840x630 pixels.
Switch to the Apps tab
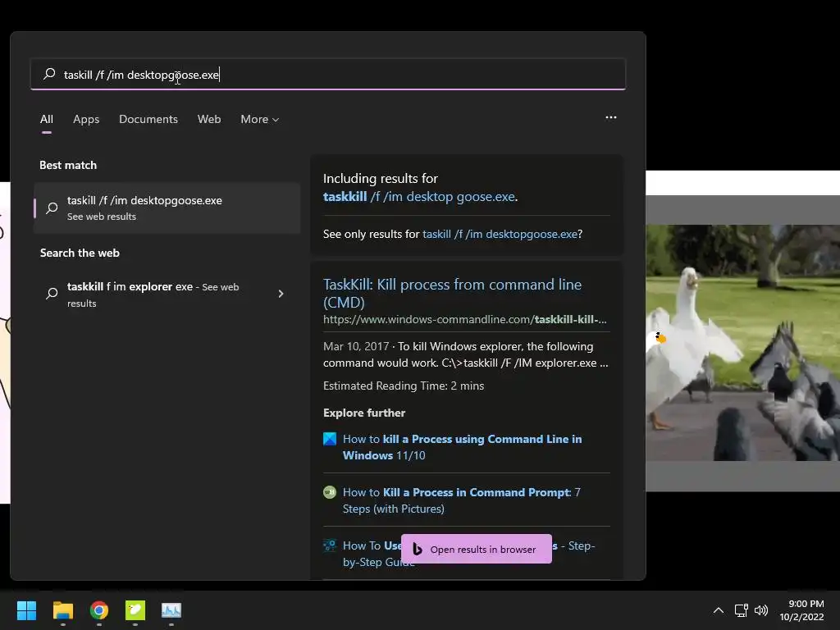coord(86,119)
